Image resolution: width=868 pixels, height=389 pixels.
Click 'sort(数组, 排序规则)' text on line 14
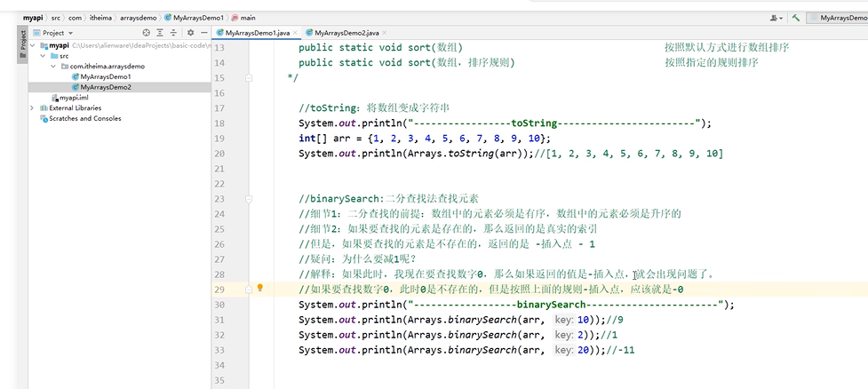tap(462, 62)
